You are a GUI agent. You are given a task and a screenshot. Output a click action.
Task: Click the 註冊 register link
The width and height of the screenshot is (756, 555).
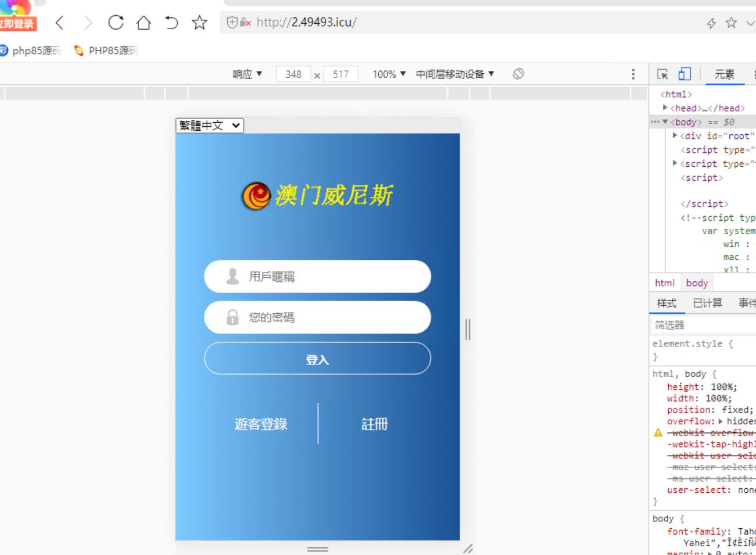[x=374, y=424]
